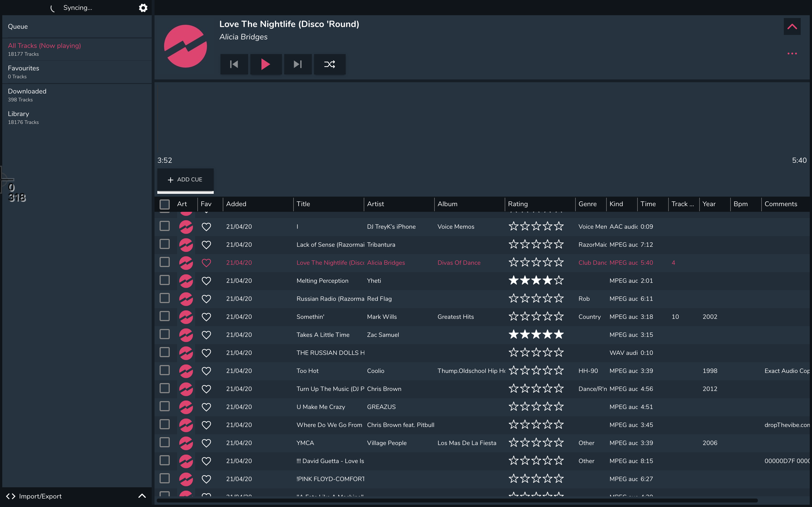Select the Too Hot track checkbox
This screenshot has width=812, height=507.
[x=164, y=370]
